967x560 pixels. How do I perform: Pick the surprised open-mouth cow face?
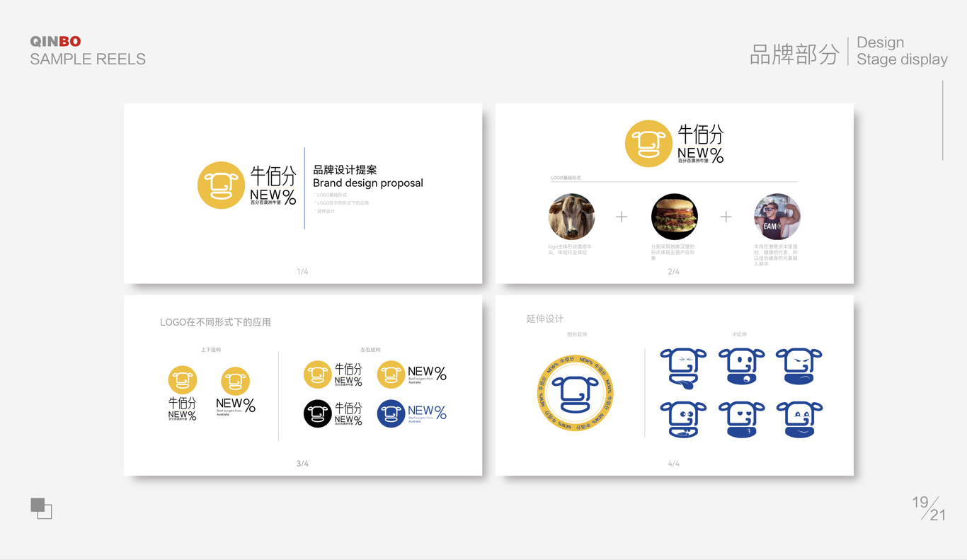741,366
